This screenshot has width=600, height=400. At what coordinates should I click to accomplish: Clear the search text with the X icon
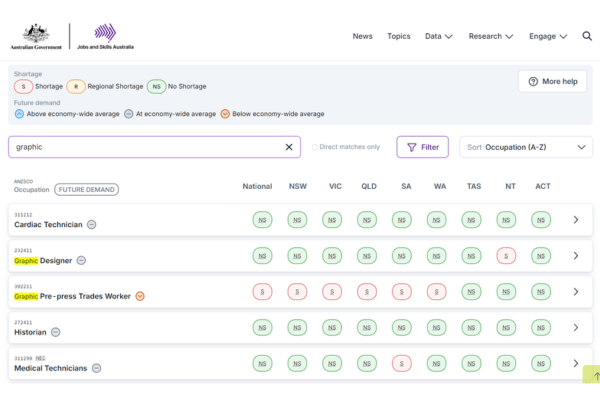coord(289,147)
